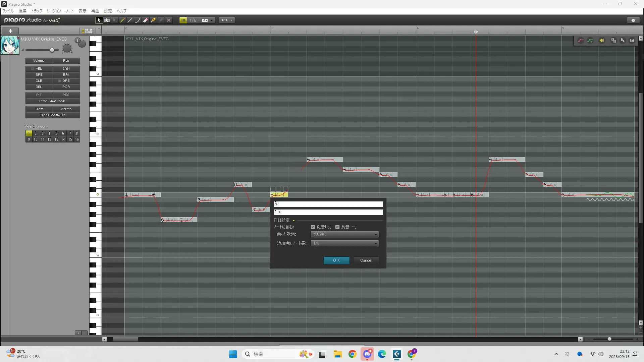Click the OK button in dialog

[336, 260]
